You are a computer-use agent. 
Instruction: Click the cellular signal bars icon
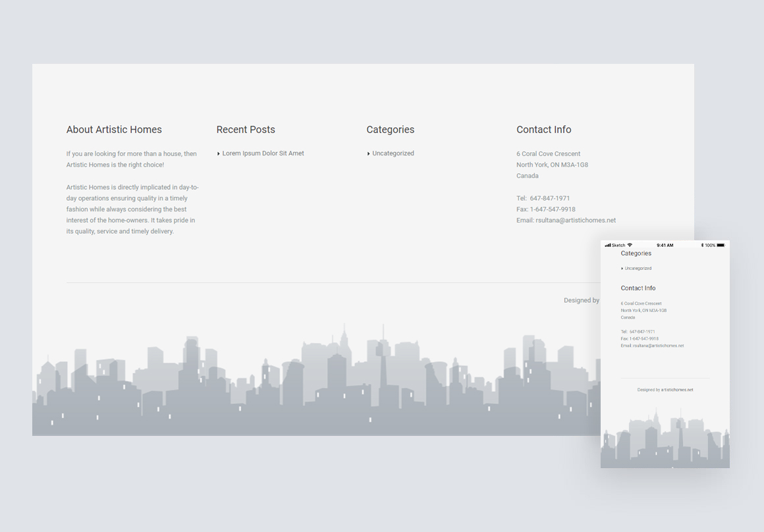pos(607,245)
